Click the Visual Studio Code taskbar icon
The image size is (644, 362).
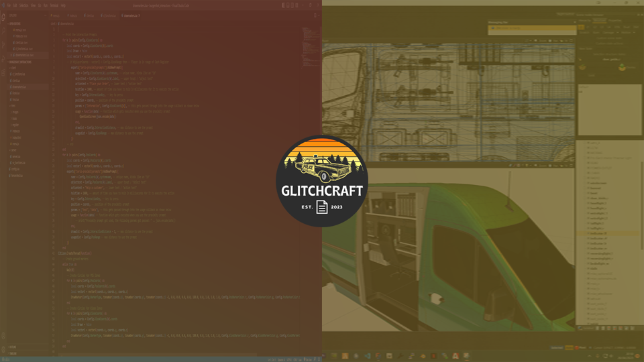(368, 356)
